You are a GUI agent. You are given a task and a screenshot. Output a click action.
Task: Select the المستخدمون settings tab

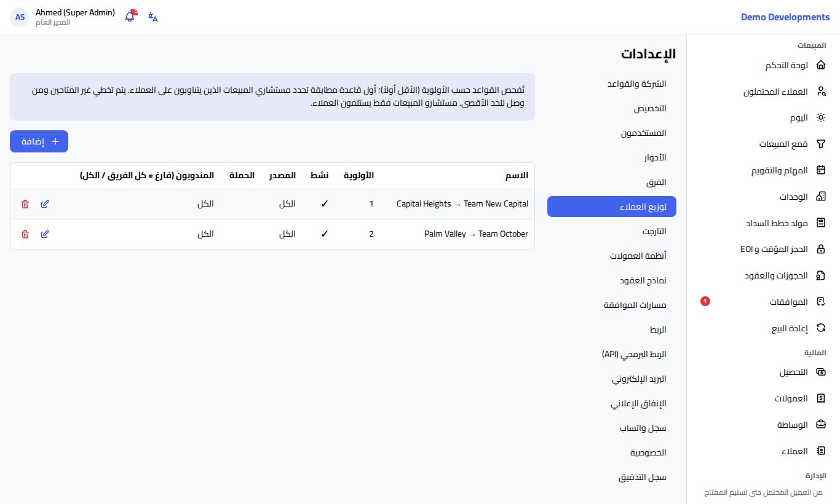click(x=612, y=133)
